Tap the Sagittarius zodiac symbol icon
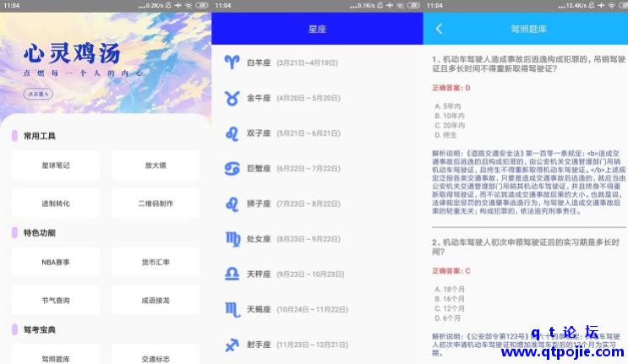Viewport: 628px width, 364px height. (231, 345)
